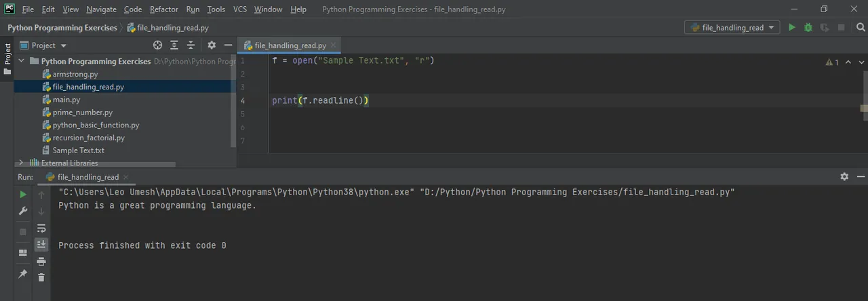The width and height of the screenshot is (868, 301).
Task: Select Sample Text.txt in project tree
Action: click(79, 150)
